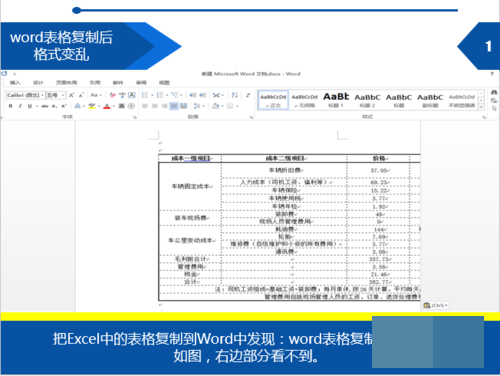Toggle Underline formatting
The height and width of the screenshot is (376, 500).
[30, 106]
